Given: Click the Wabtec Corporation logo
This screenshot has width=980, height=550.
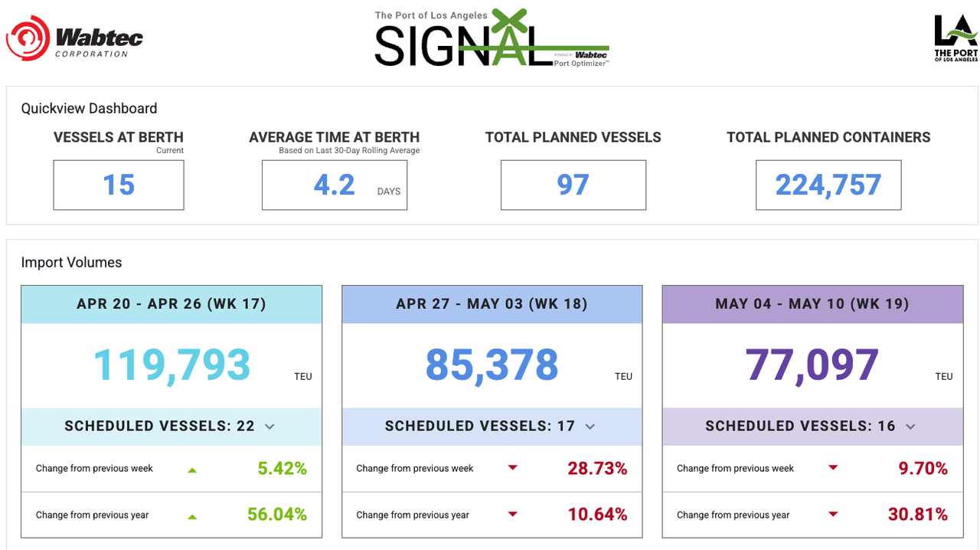Looking at the screenshot, I should pos(75,39).
